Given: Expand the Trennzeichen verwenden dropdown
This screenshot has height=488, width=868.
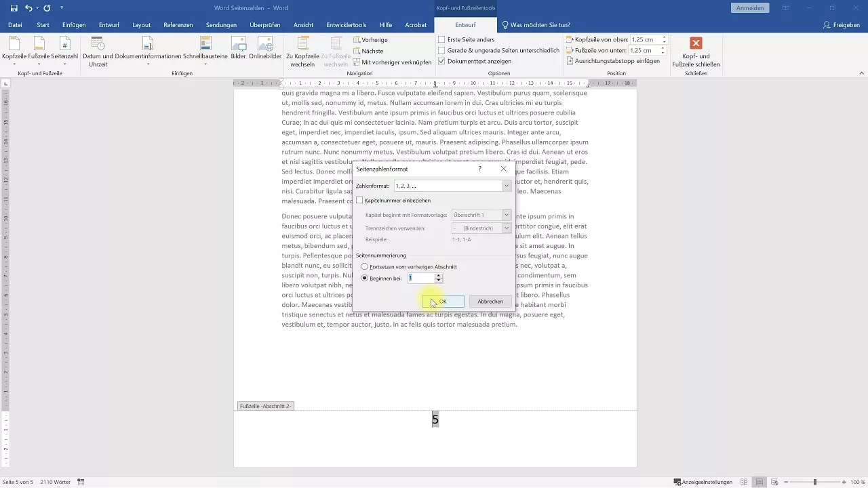Looking at the screenshot, I should [506, 228].
